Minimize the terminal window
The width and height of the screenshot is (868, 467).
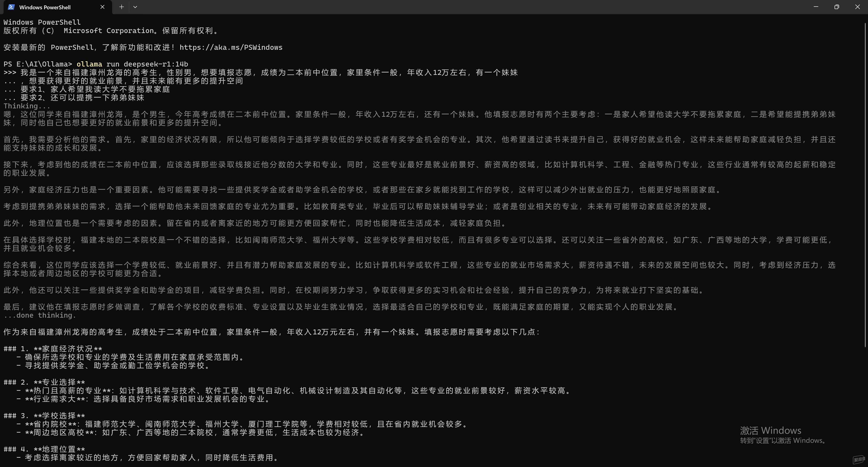tap(816, 7)
